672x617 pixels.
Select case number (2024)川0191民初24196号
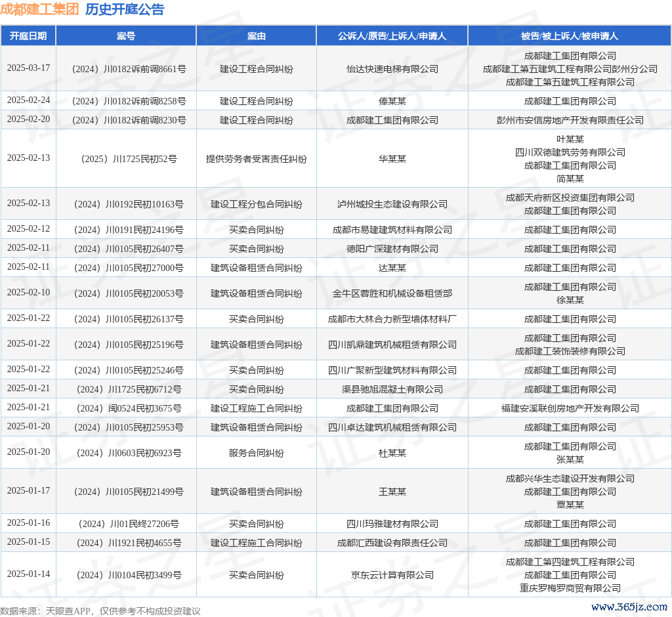click(129, 230)
